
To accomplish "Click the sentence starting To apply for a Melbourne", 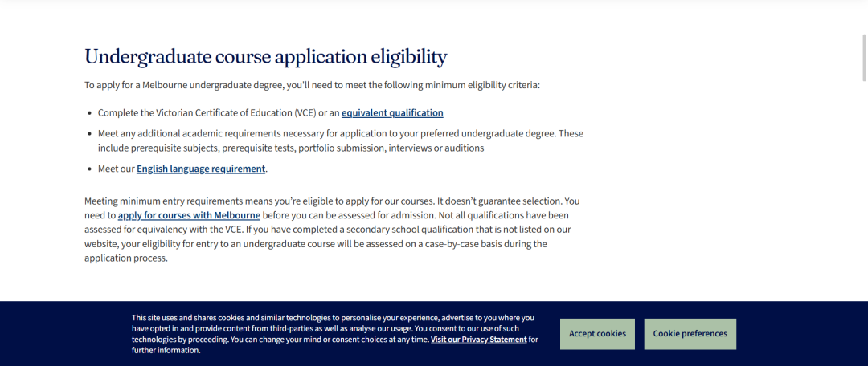I will click(312, 85).
